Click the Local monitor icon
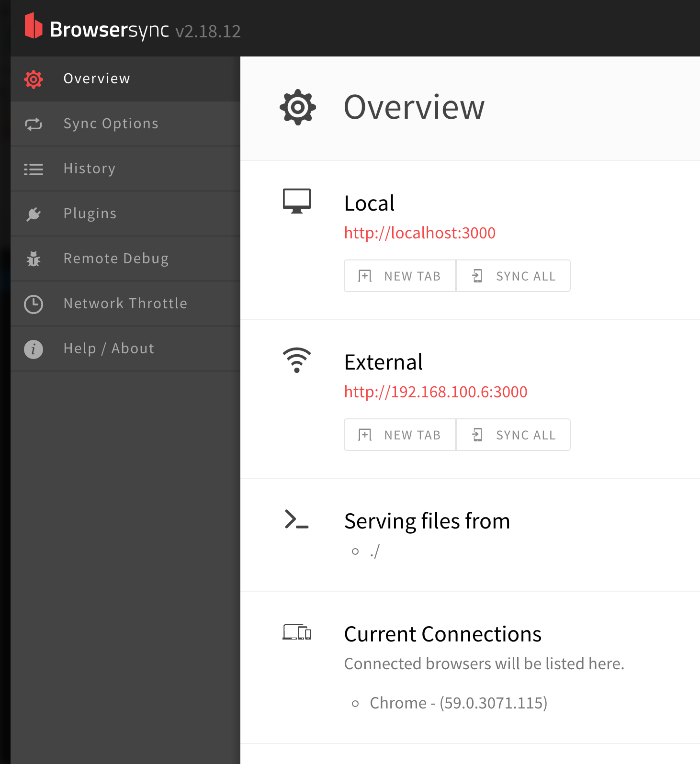 [x=297, y=201]
